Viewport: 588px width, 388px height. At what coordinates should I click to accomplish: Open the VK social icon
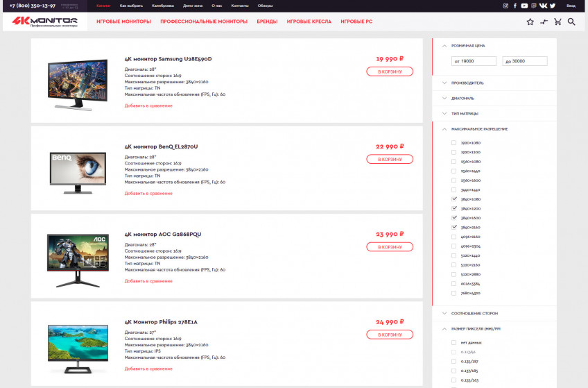coord(544,6)
